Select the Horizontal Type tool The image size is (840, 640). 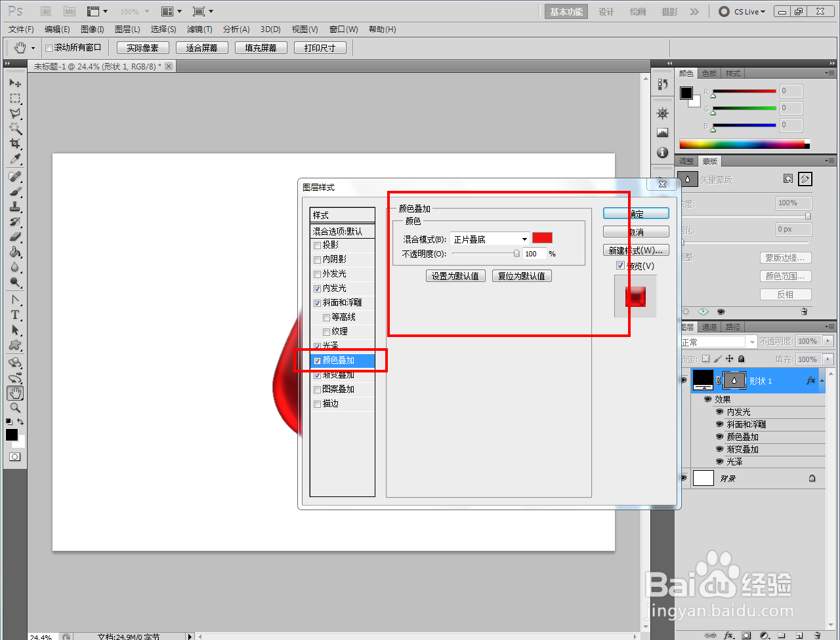[x=15, y=315]
